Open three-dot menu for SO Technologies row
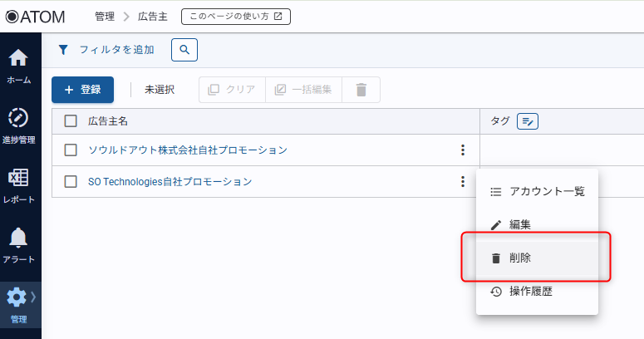Image resolution: width=644 pixels, height=339 pixels. [462, 181]
